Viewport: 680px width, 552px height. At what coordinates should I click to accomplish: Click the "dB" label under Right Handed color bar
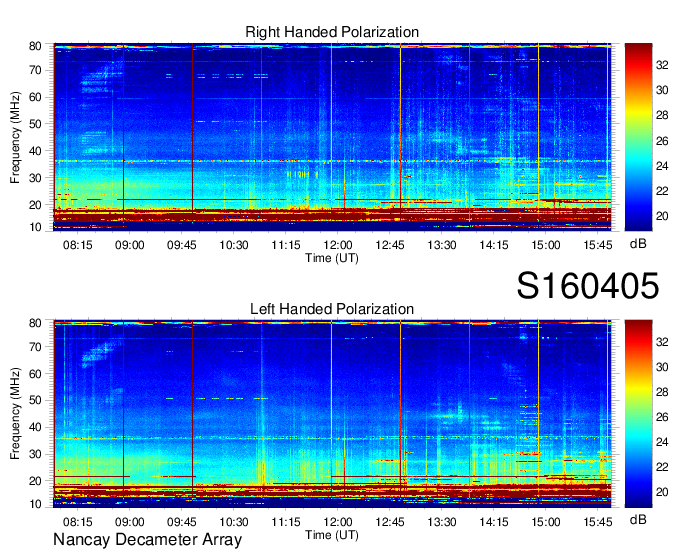(638, 244)
